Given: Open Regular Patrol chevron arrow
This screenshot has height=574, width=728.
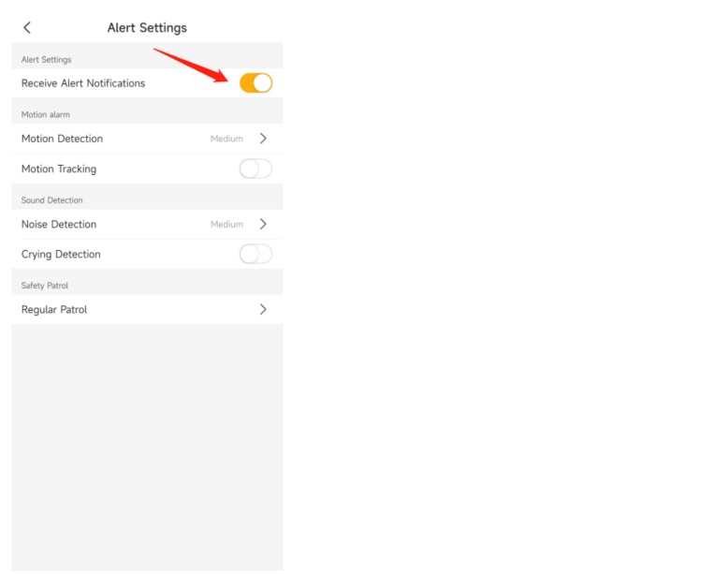Looking at the screenshot, I should pyautogui.click(x=263, y=310).
